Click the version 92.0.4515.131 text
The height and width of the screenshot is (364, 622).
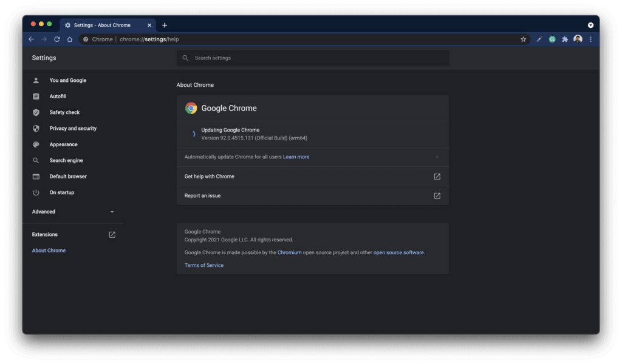pyautogui.click(x=255, y=138)
